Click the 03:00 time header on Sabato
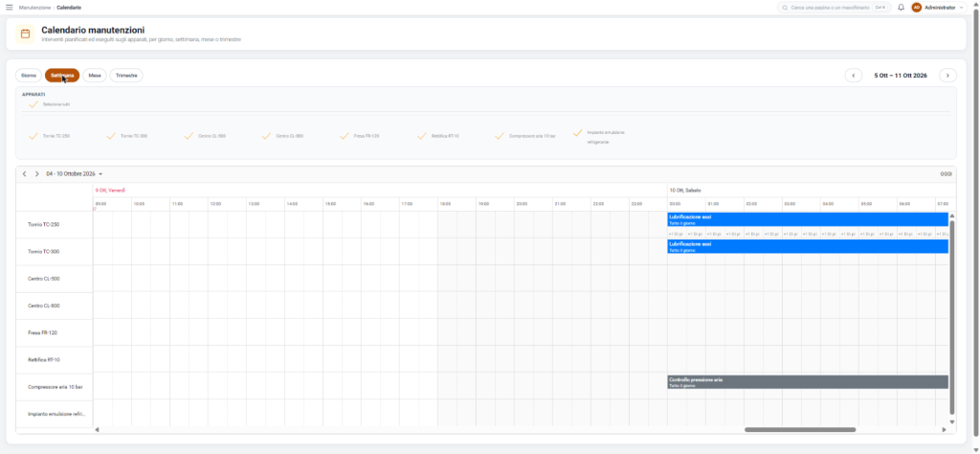Viewport: 980px width, 454px height. (802, 204)
